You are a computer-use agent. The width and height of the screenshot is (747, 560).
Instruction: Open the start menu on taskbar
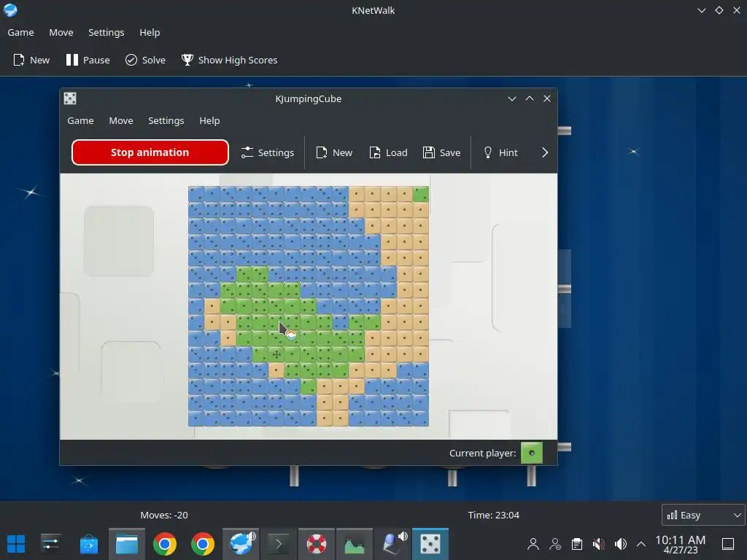click(x=16, y=544)
